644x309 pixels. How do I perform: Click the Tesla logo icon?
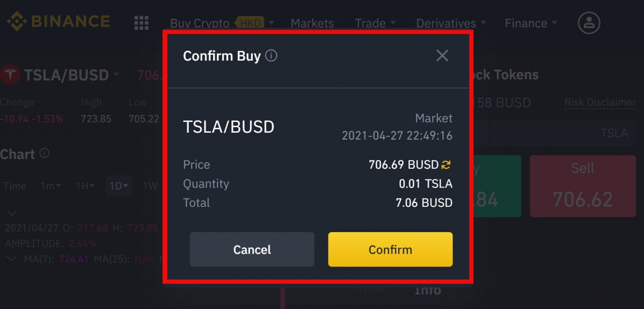pos(10,75)
